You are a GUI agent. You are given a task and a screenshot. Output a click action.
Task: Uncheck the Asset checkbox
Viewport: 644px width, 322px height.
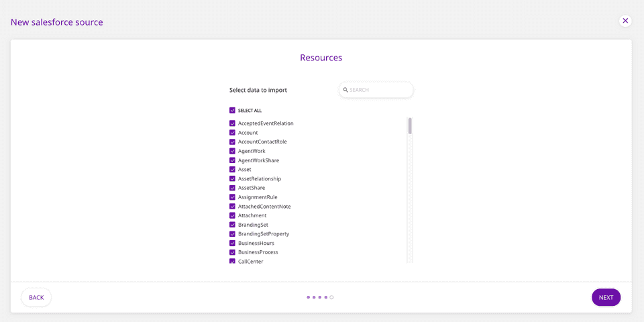(232, 169)
